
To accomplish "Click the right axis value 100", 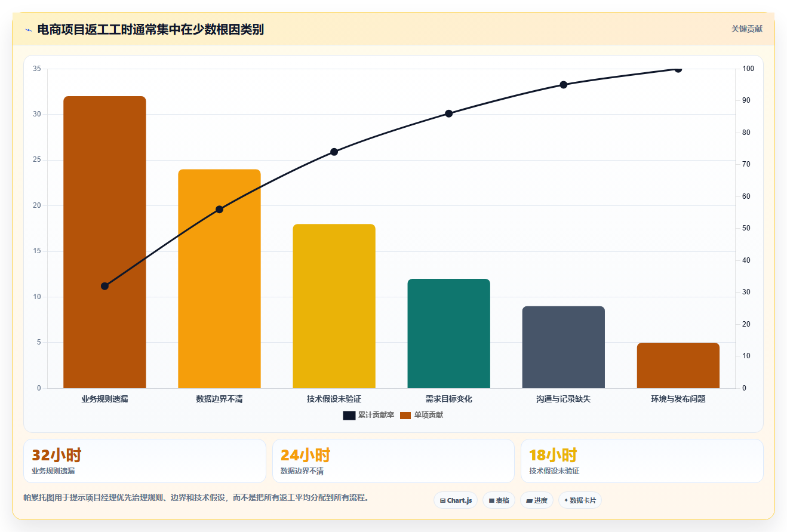I will point(748,69).
